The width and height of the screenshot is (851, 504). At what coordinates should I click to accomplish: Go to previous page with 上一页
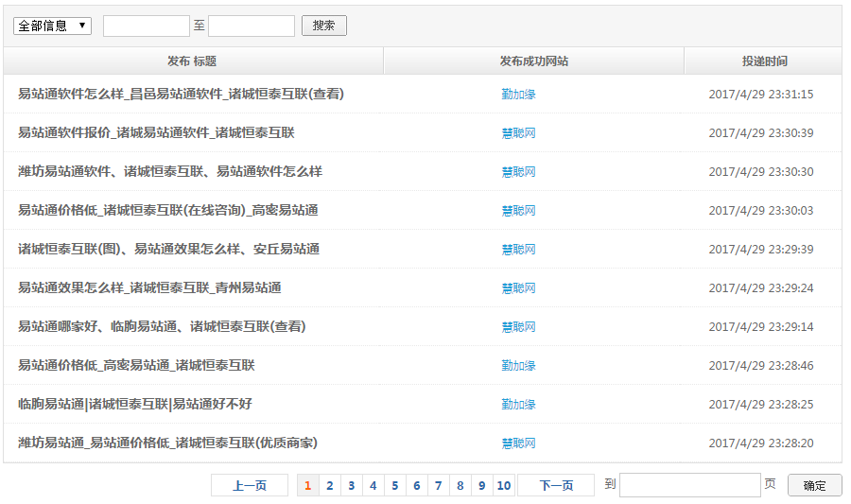250,486
